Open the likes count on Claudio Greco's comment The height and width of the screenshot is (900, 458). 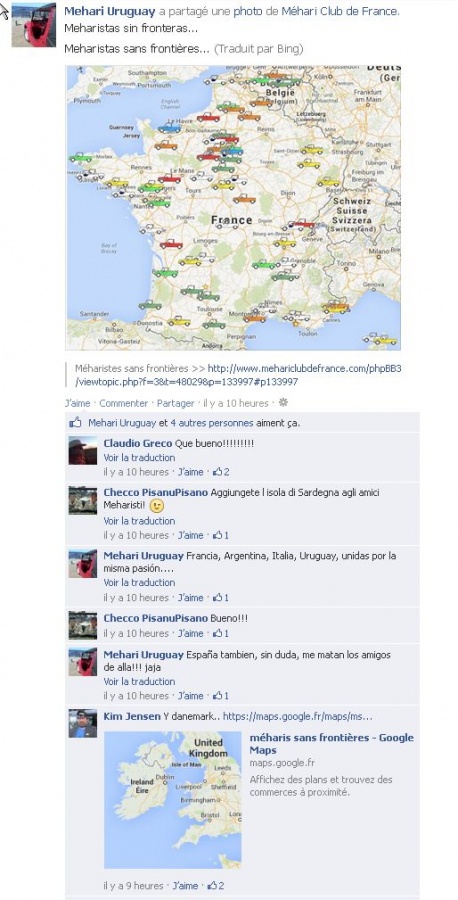[x=221, y=472]
